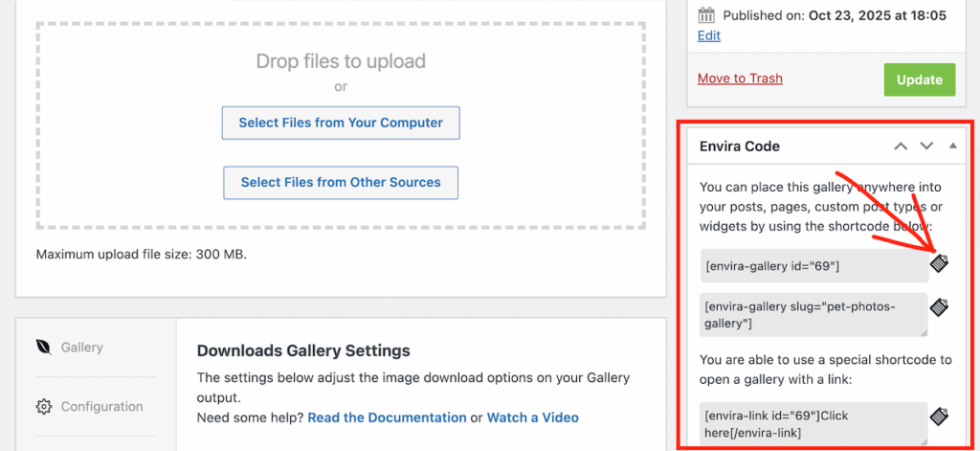Click the Configuration gear icon
The width and height of the screenshot is (980, 451).
pos(43,407)
